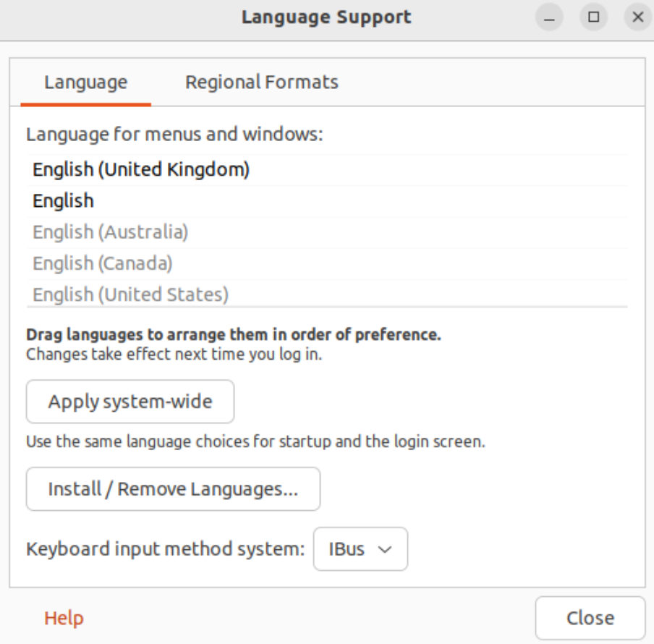
Task: Click 'Language for menus and windows' label
Action: coord(174,135)
